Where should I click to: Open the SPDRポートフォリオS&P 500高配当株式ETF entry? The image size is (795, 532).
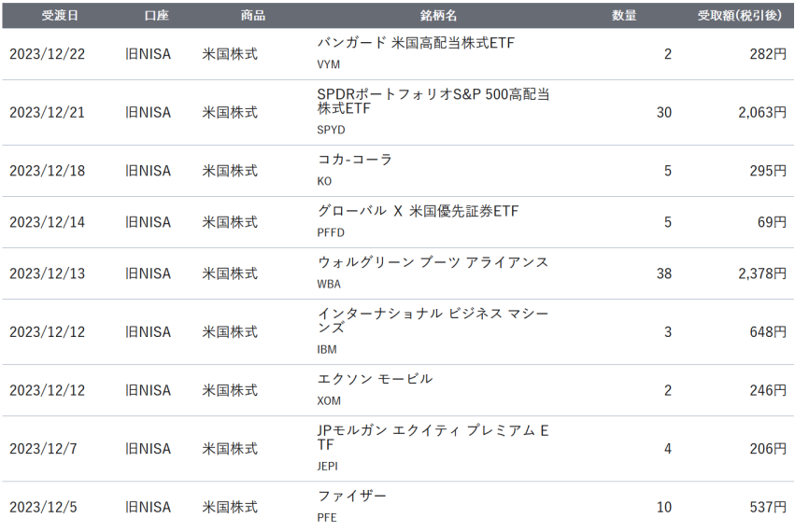pyautogui.click(x=433, y=102)
